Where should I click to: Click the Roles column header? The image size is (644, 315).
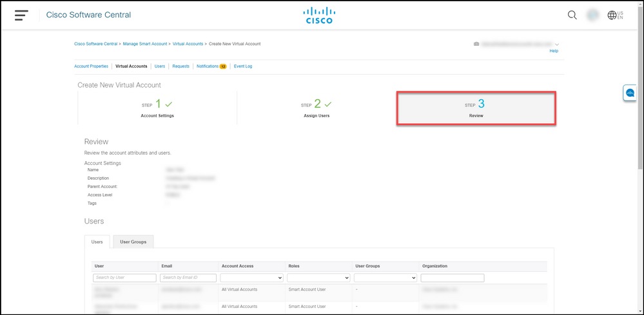(294, 266)
